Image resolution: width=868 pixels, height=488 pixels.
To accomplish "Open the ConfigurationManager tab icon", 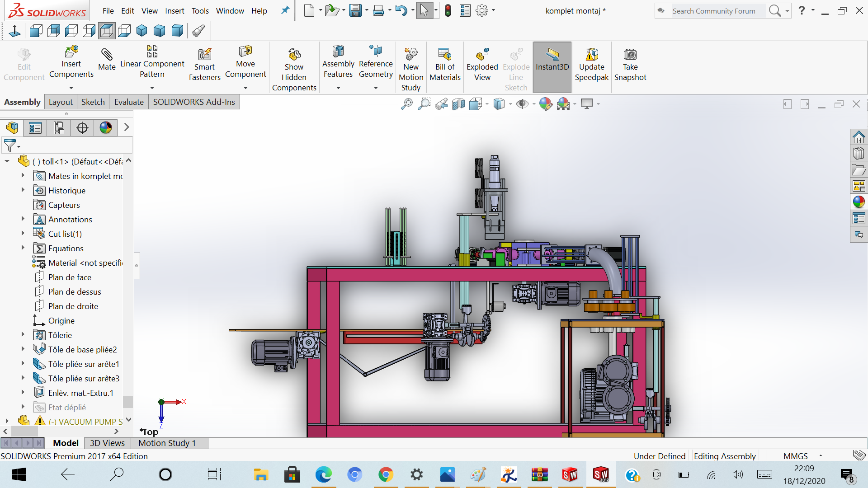I will (59, 128).
